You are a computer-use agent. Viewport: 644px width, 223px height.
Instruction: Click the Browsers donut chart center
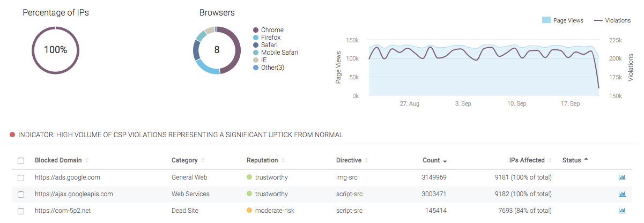[x=217, y=50]
